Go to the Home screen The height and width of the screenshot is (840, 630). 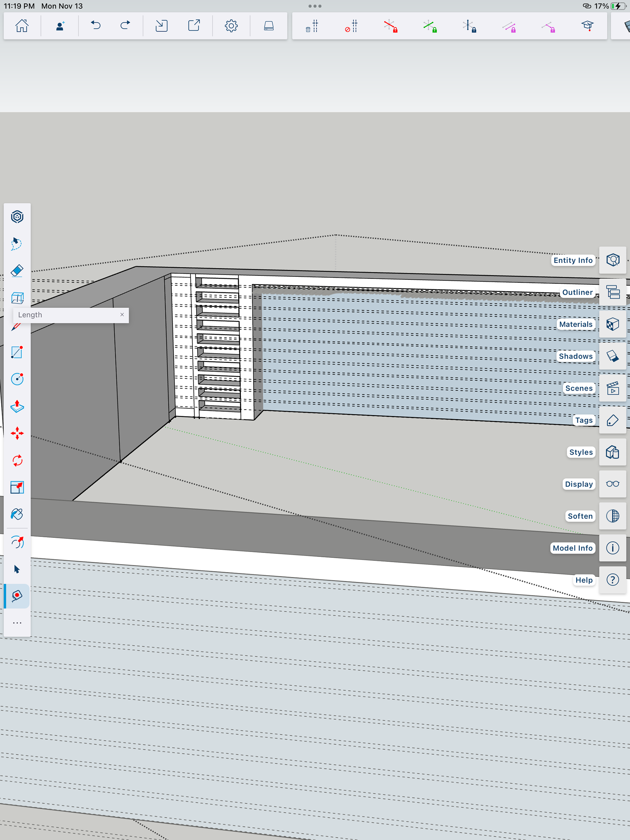click(22, 26)
